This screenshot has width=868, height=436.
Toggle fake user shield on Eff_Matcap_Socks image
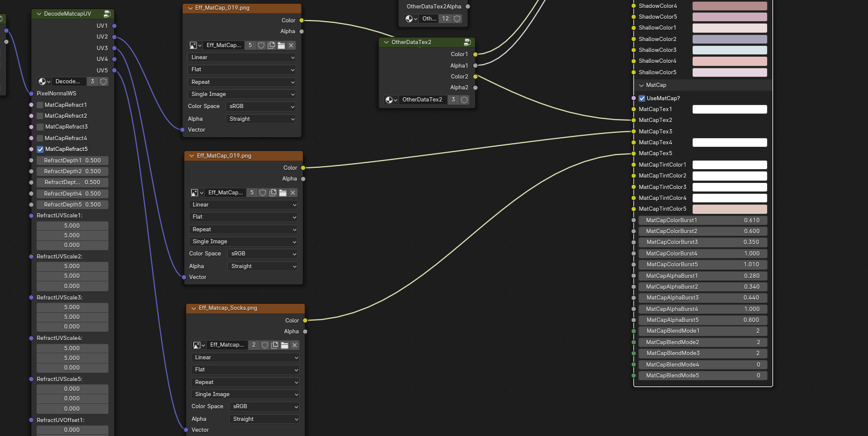click(265, 345)
